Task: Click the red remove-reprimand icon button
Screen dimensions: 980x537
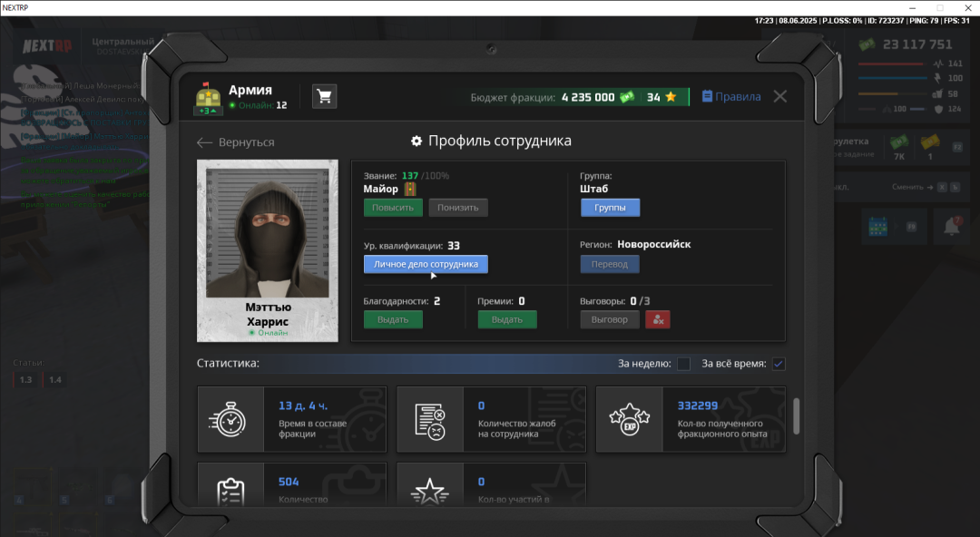Action: pyautogui.click(x=657, y=319)
